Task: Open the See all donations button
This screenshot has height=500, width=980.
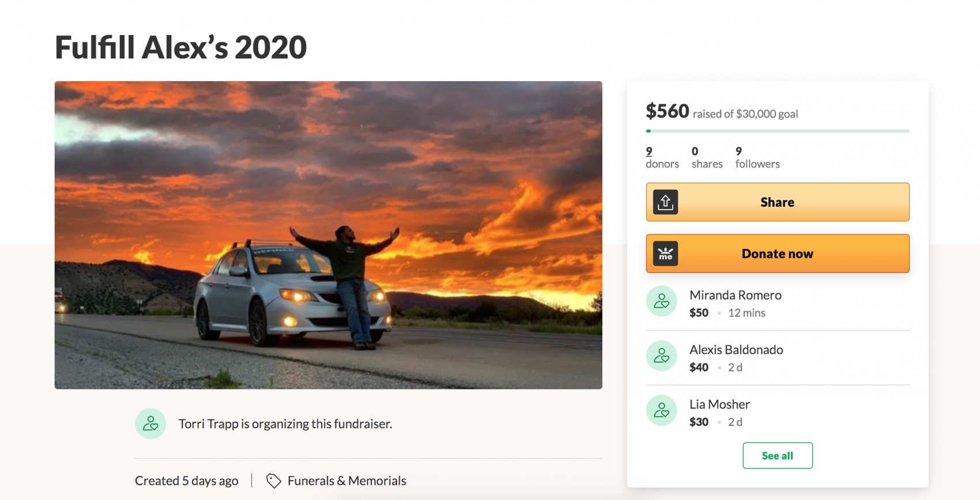Action: (x=778, y=456)
